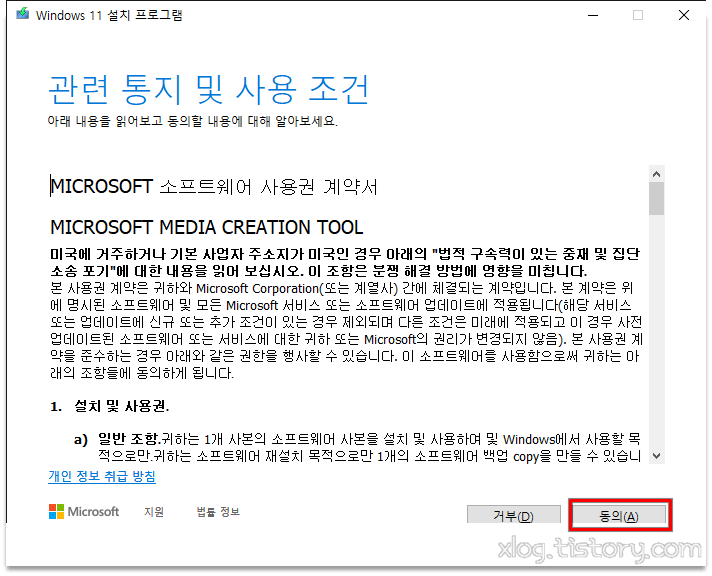Click the '일반 조항' clause text

point(129,439)
